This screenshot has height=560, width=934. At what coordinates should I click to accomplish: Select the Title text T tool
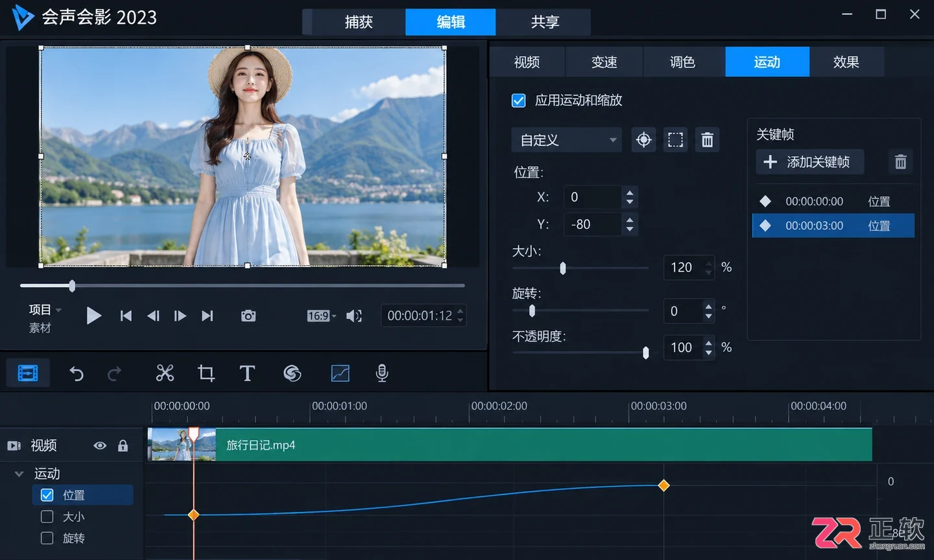click(246, 373)
